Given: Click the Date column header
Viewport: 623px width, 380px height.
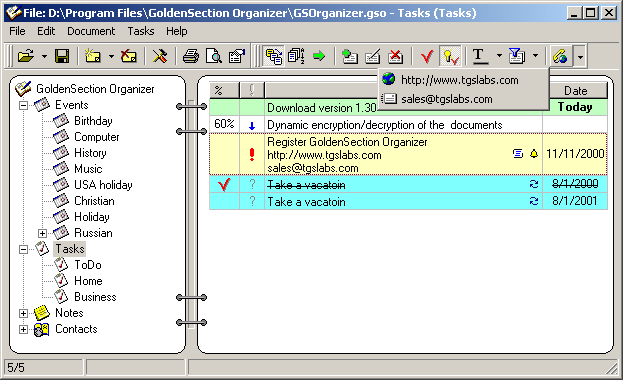Looking at the screenshot, I should click(575, 91).
